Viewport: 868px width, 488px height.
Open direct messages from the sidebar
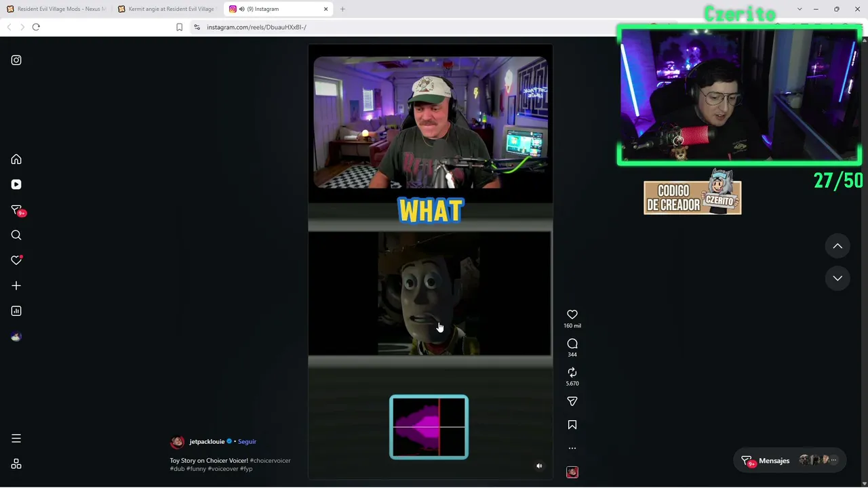pos(17,210)
